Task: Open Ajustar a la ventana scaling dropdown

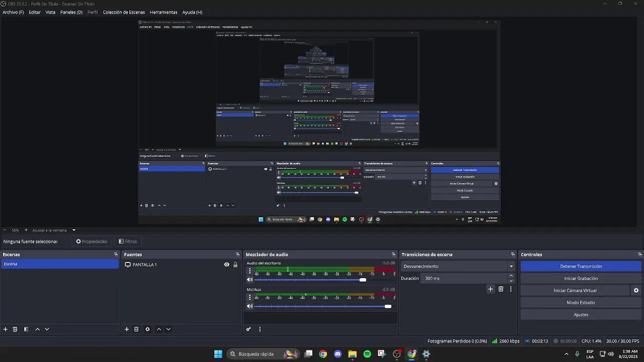Action: [x=54, y=230]
